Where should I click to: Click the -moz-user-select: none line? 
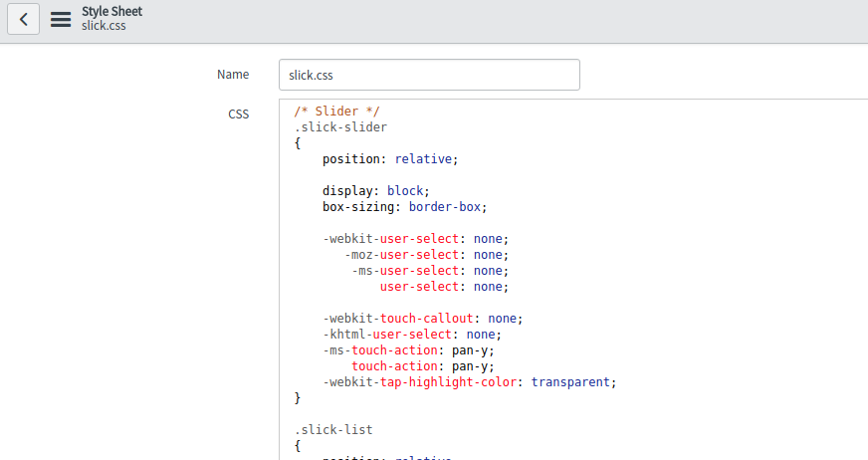(x=426, y=255)
